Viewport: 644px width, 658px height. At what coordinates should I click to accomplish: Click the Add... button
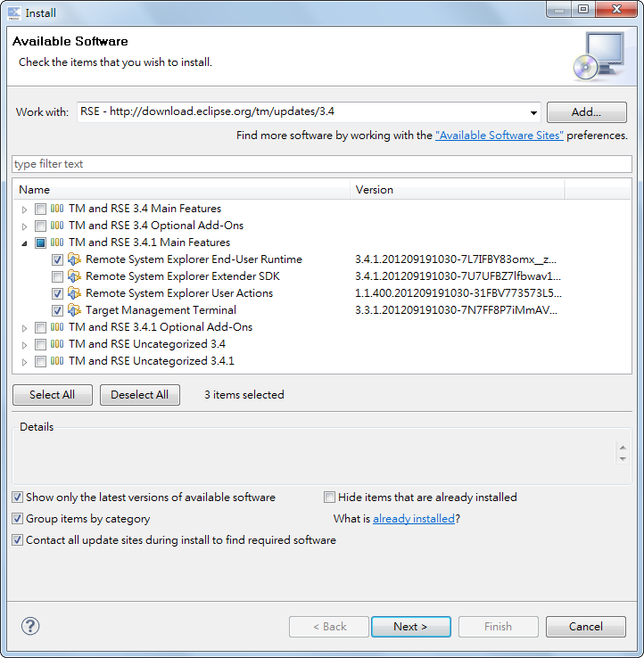pyautogui.click(x=587, y=112)
